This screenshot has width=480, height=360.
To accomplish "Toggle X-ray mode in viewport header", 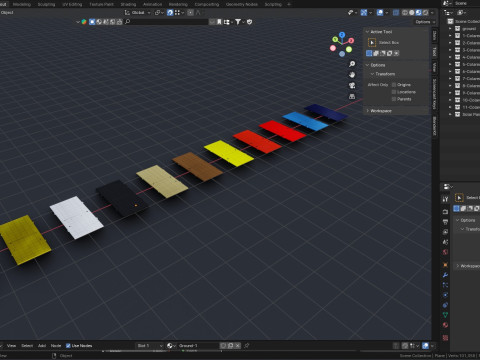I will pos(396,12).
